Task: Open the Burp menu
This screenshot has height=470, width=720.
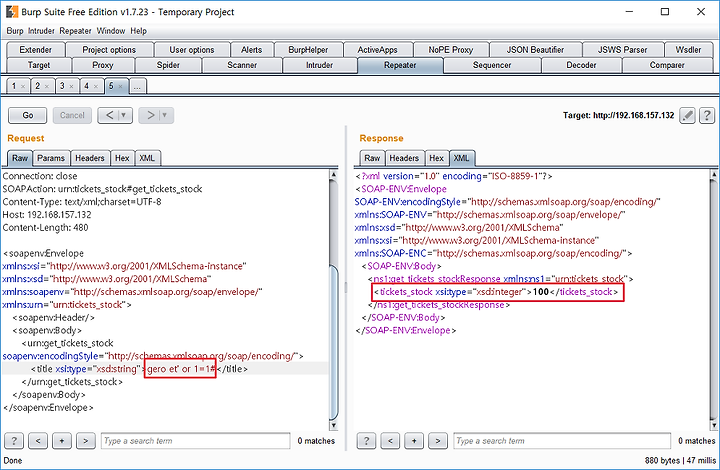Action: (15, 31)
